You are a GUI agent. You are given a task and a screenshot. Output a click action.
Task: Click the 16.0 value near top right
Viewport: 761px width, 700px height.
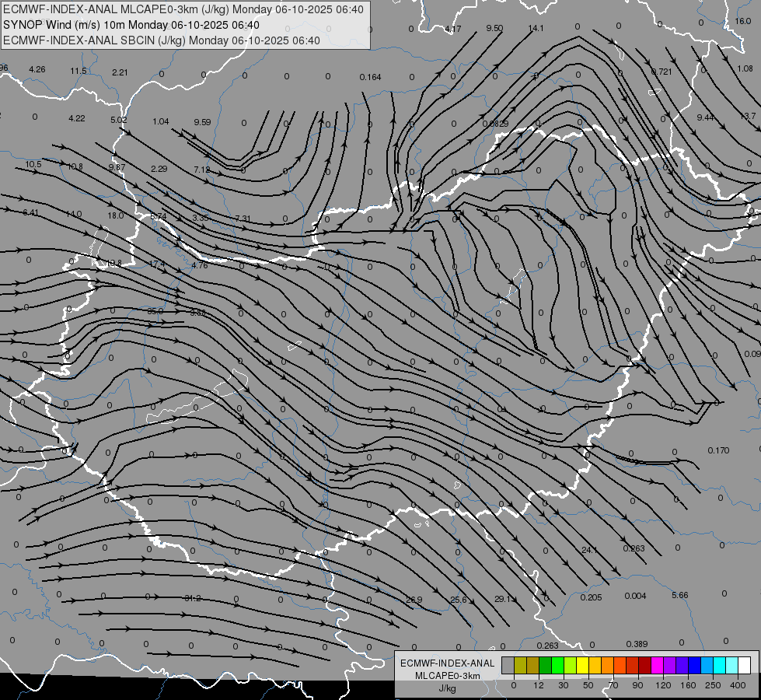point(743,21)
